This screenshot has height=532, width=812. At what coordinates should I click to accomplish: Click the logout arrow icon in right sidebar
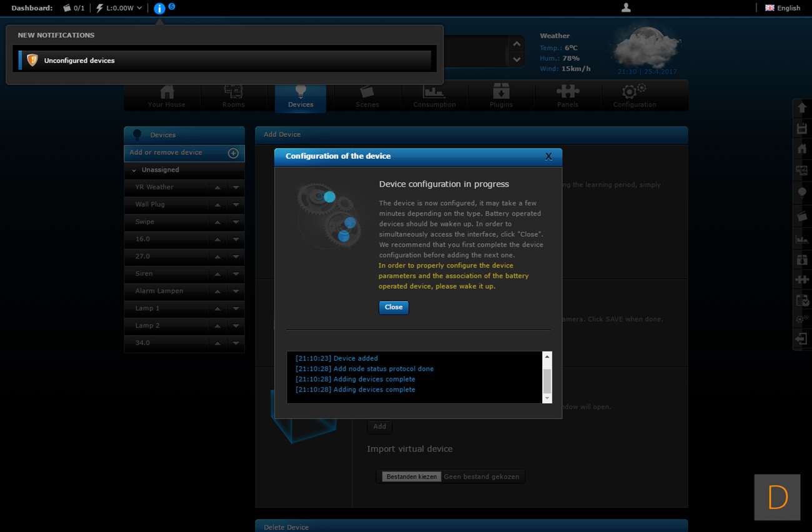[802, 339]
